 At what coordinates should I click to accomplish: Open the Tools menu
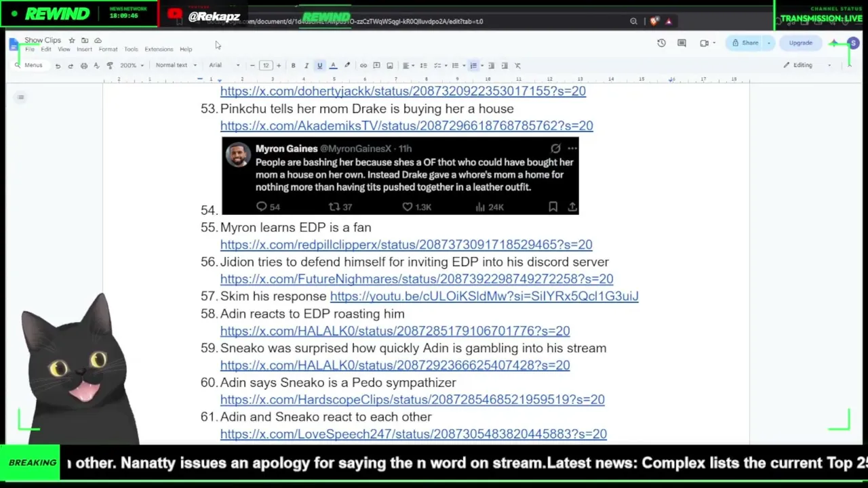pyautogui.click(x=131, y=49)
